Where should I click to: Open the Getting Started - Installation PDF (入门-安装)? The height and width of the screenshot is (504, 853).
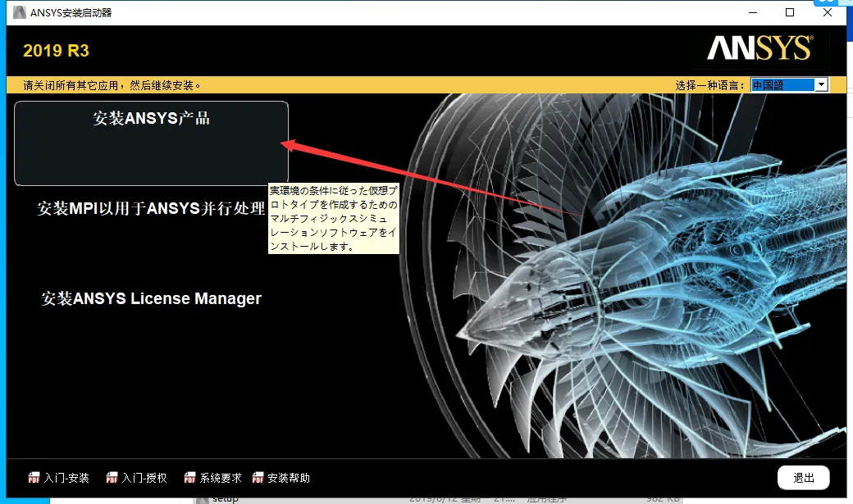pyautogui.click(x=59, y=478)
